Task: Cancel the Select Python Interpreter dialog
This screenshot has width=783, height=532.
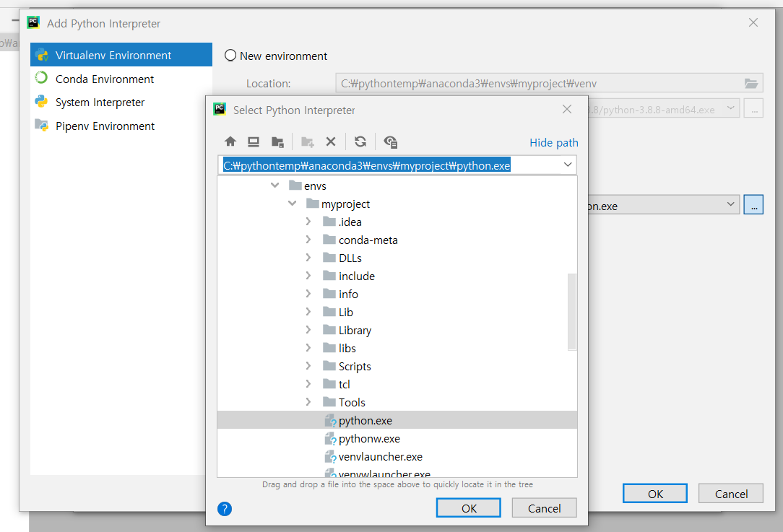Action: click(545, 508)
